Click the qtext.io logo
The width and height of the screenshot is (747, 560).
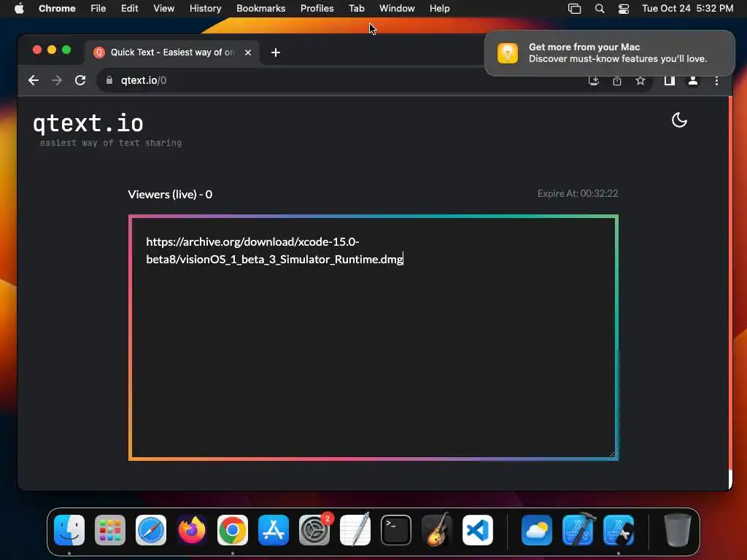coord(88,123)
